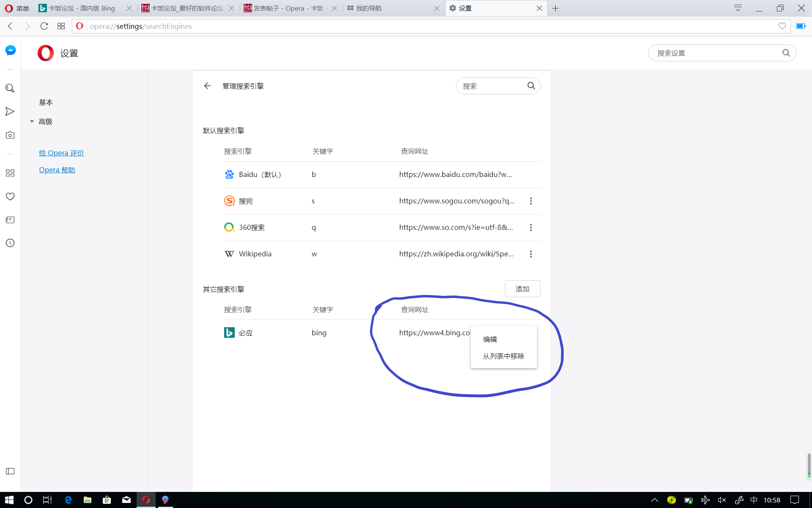Click the sidebar snapshot camera icon
The image size is (812, 508).
[10, 135]
